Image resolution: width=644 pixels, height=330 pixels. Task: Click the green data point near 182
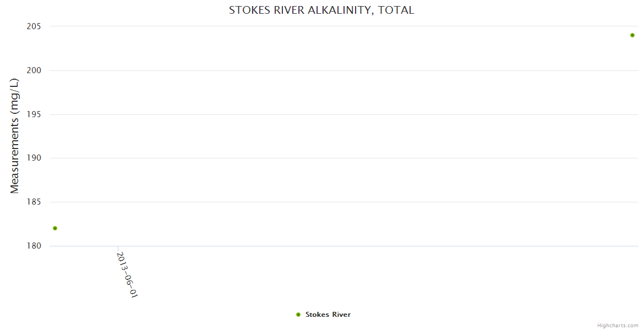tap(55, 228)
